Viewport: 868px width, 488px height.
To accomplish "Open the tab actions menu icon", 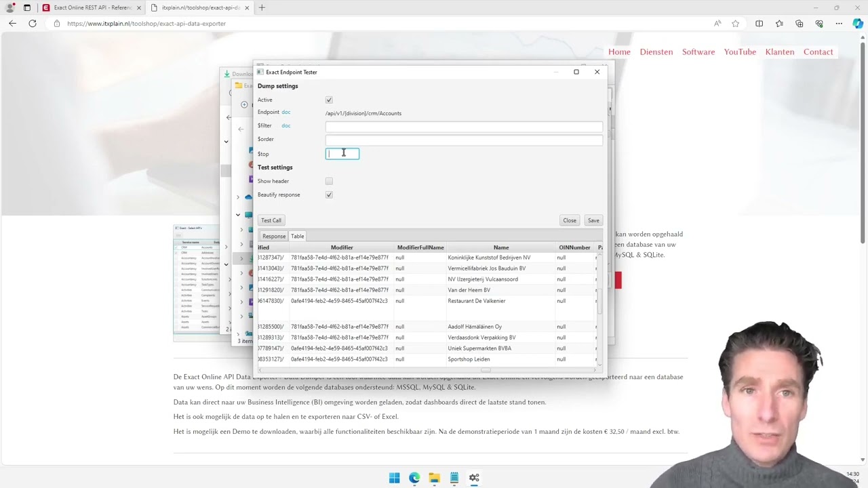I will 27,7.
